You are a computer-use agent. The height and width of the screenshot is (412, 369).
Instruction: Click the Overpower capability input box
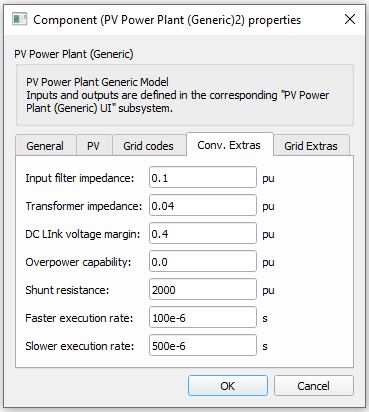[203, 262]
